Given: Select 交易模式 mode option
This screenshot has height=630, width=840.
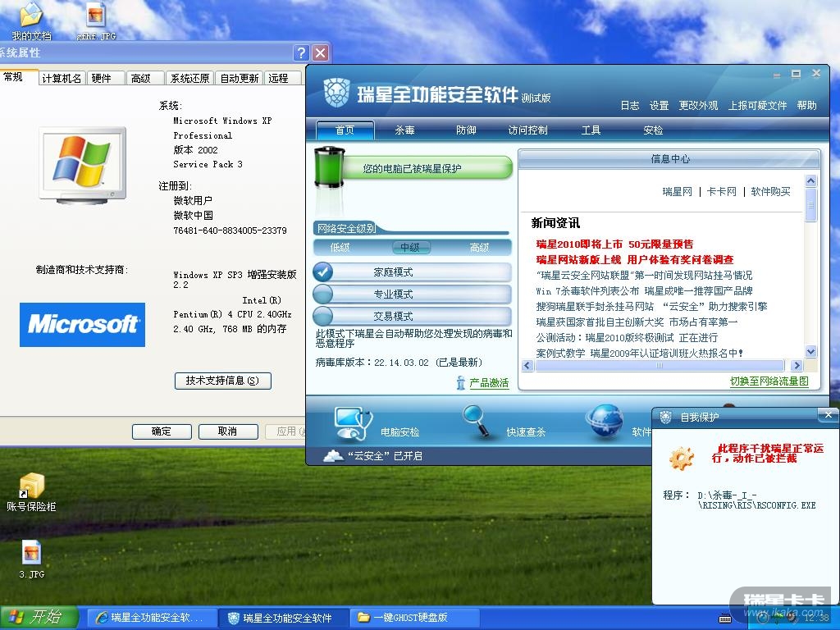Looking at the screenshot, I should point(412,316).
